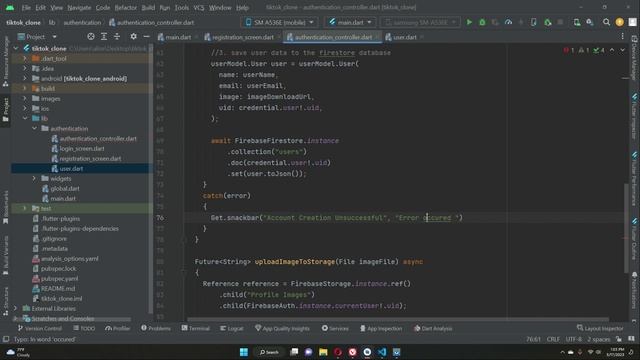Toggle the Notifications side panel
The width and height of the screenshot is (640, 360).
coord(634,290)
